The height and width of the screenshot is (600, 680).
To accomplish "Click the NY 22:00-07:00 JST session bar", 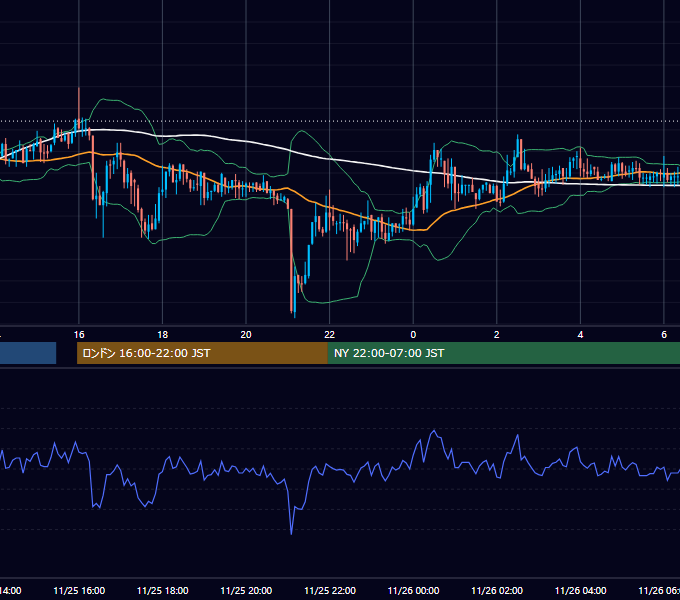I will [503, 353].
